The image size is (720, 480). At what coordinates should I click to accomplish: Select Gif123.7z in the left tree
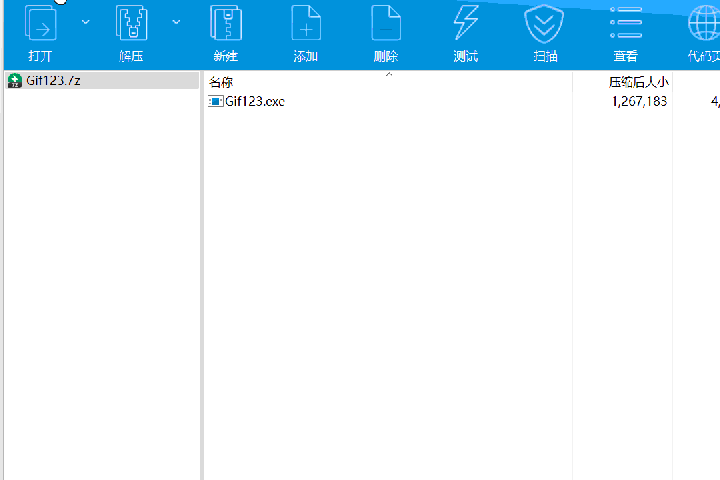tap(53, 80)
